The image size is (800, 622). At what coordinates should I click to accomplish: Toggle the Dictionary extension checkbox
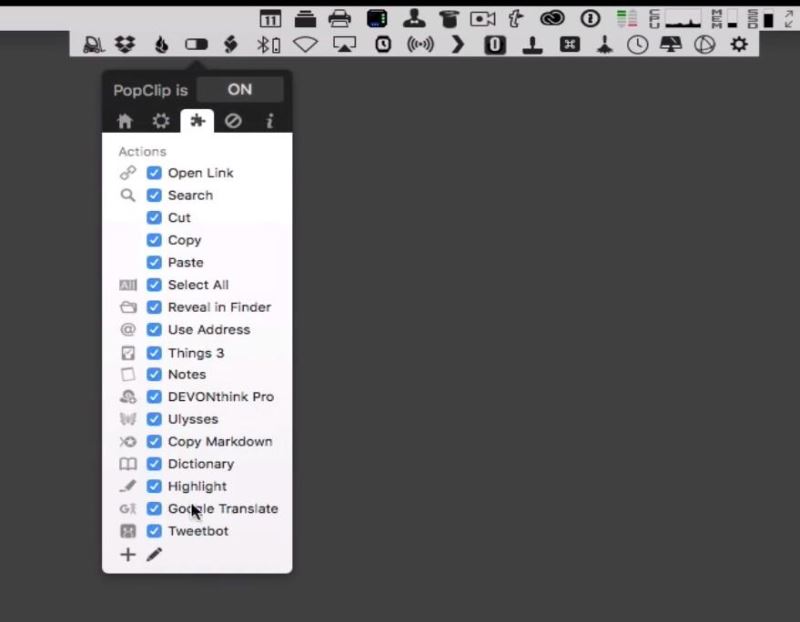click(154, 464)
